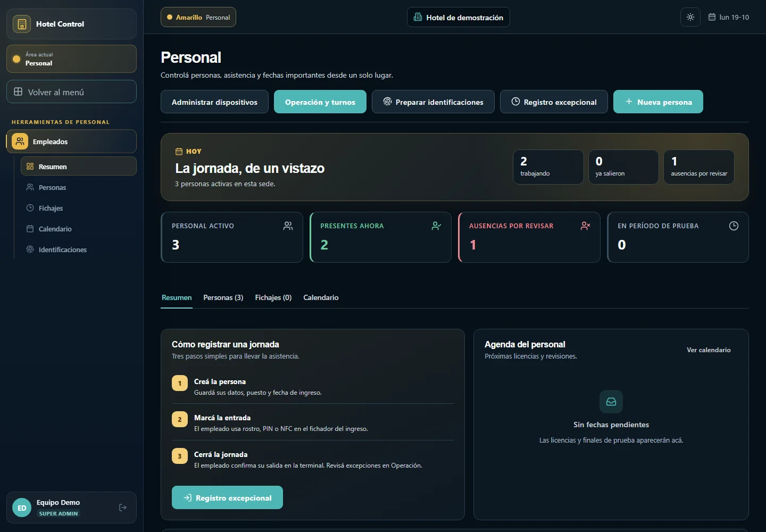766x532 pixels.
Task: Click the Nueva persona button
Action: click(x=658, y=102)
